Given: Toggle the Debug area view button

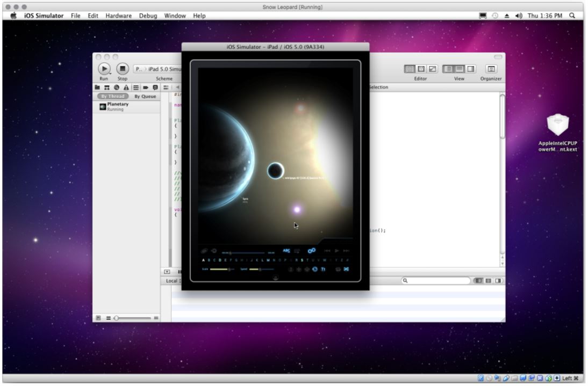Looking at the screenshot, I should (459, 69).
